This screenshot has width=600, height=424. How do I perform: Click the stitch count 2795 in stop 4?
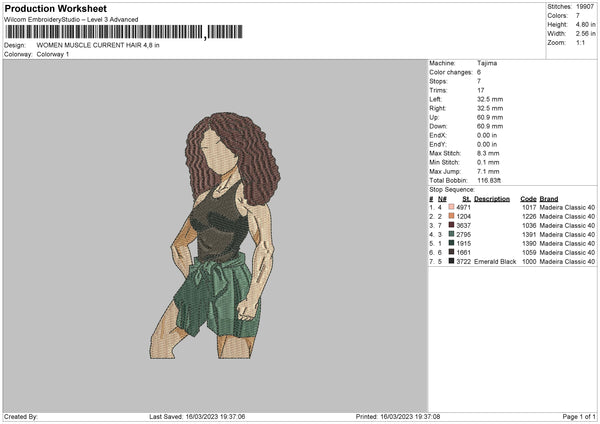click(x=463, y=235)
